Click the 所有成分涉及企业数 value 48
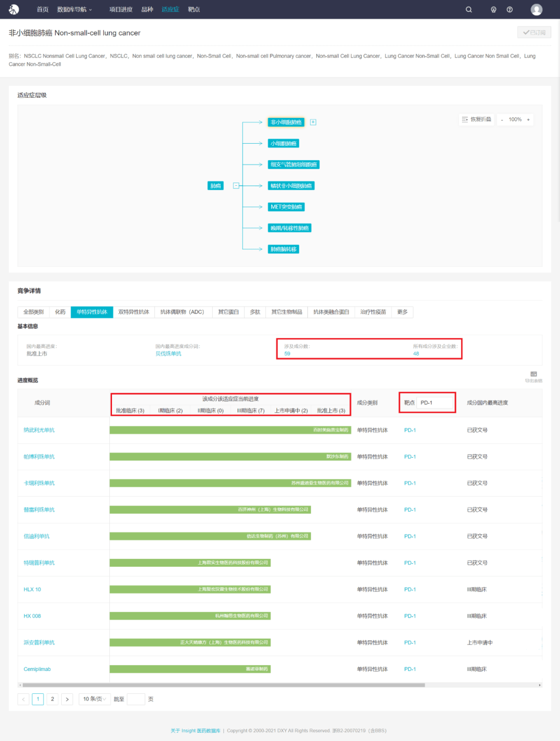The width and height of the screenshot is (560, 741). point(416,353)
